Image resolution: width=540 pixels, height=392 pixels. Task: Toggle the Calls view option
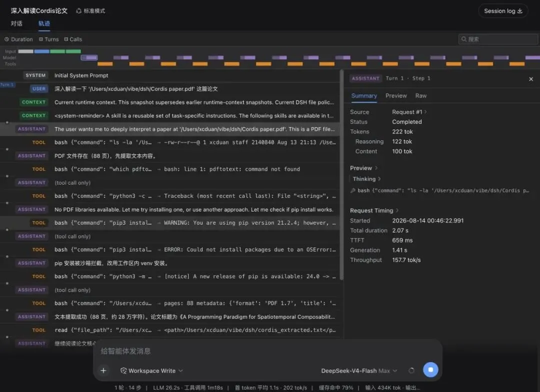(73, 39)
